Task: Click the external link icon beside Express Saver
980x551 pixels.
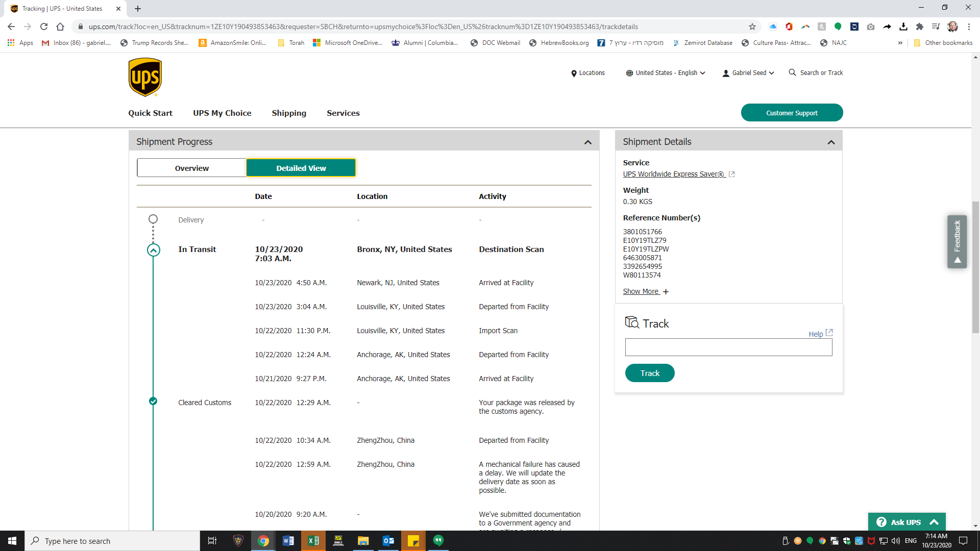Action: (731, 174)
